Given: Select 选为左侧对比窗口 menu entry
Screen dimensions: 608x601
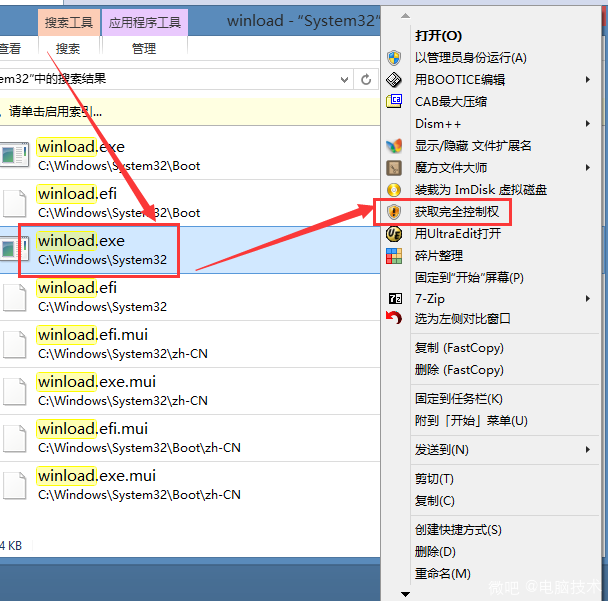Looking at the screenshot, I should pyautogui.click(x=463, y=319).
